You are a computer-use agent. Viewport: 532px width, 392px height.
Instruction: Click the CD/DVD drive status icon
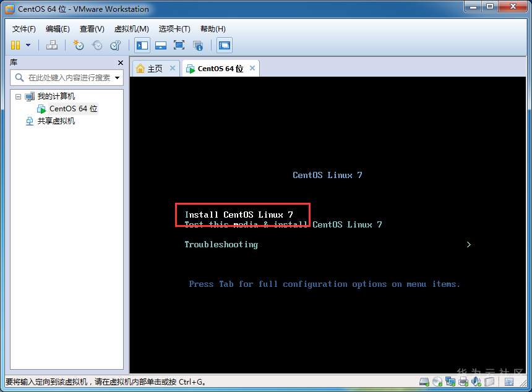click(x=437, y=382)
